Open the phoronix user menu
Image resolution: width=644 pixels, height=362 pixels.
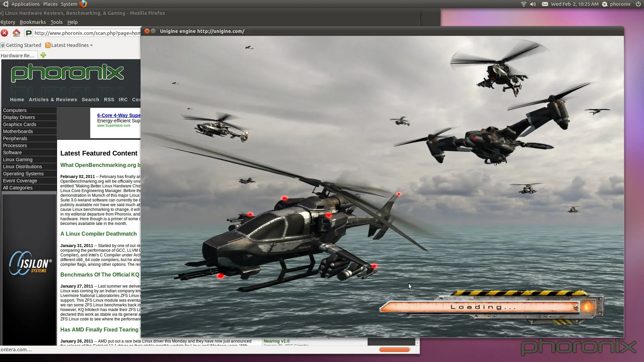[x=620, y=4]
